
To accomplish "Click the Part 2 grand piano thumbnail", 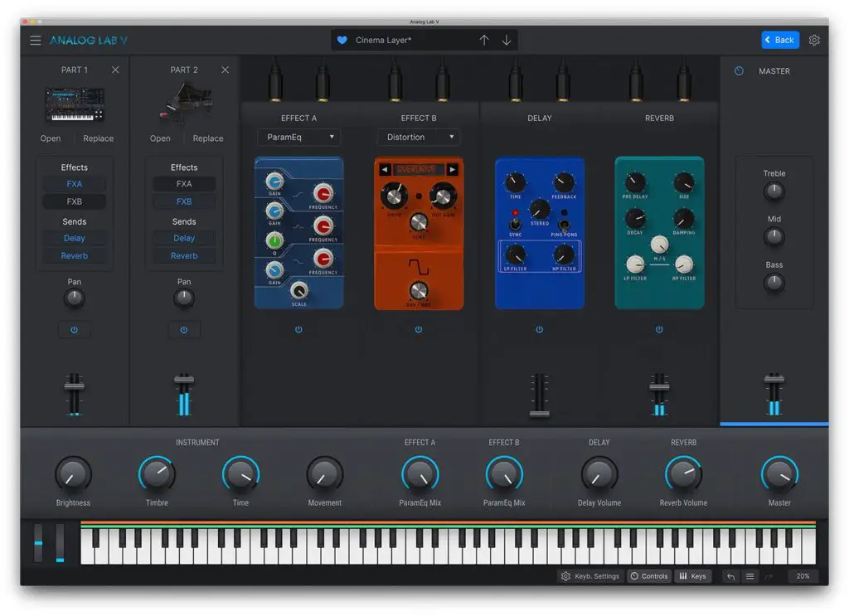I will coord(186,103).
